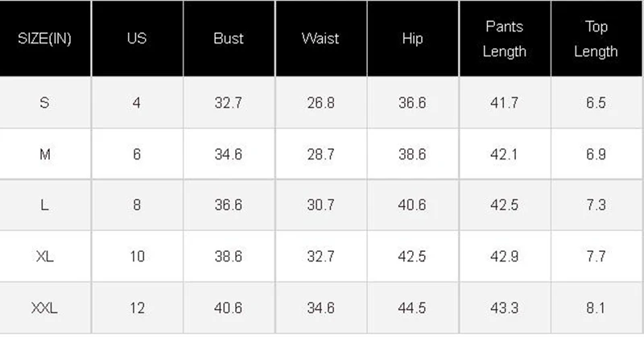This screenshot has width=644, height=338.
Task: Click the 8.1 top length cell
Action: tap(597, 308)
